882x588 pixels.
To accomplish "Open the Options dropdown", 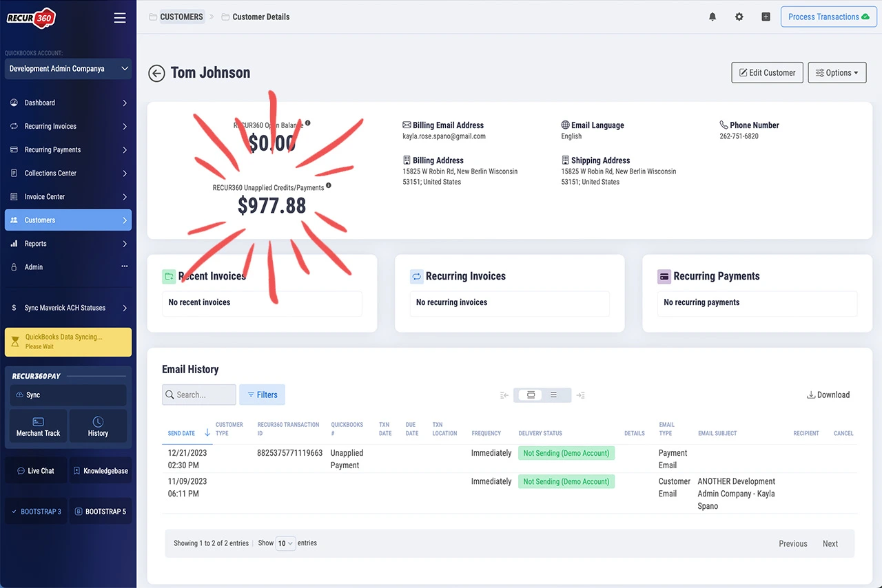I will 837,73.
